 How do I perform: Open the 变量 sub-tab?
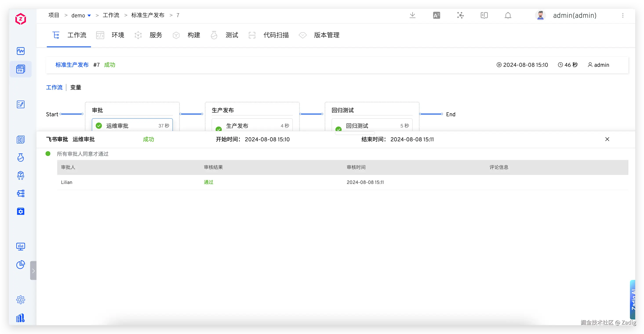click(76, 87)
